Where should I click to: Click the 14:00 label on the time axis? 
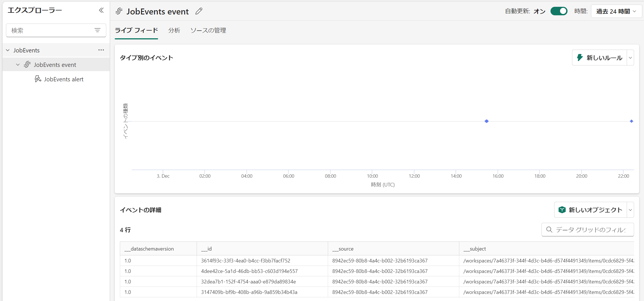(x=456, y=176)
